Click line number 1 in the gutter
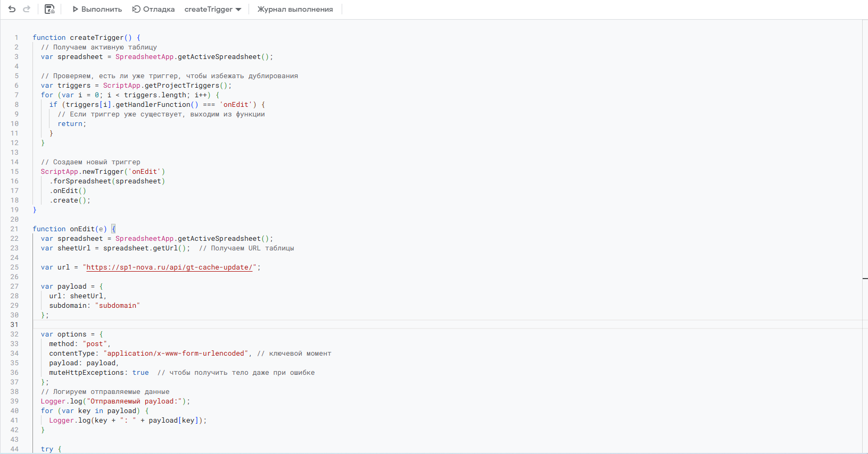 [x=16, y=38]
